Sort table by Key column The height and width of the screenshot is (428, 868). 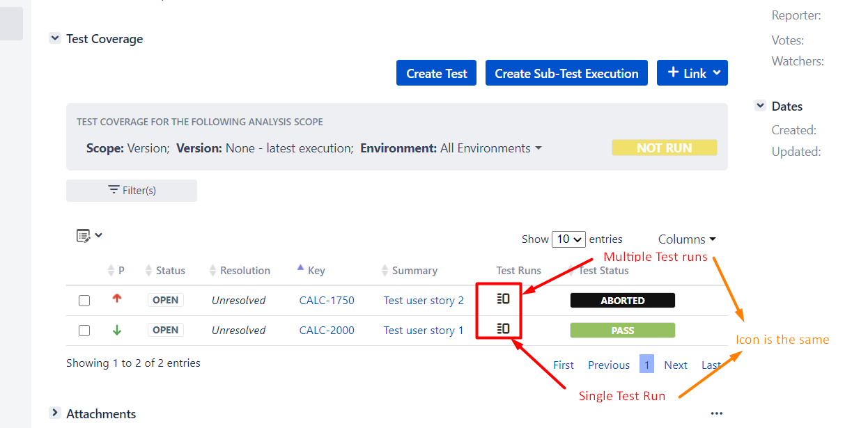pos(316,271)
